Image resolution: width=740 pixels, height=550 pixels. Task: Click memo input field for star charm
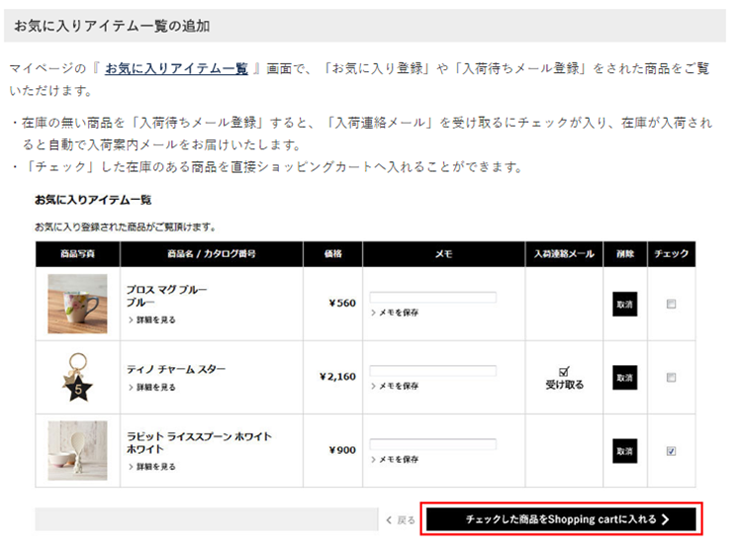433,371
